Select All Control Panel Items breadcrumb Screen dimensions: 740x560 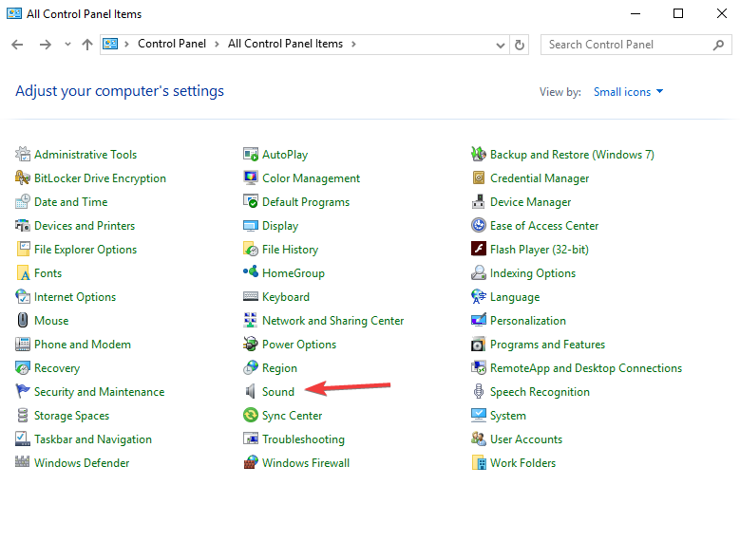[x=285, y=44]
